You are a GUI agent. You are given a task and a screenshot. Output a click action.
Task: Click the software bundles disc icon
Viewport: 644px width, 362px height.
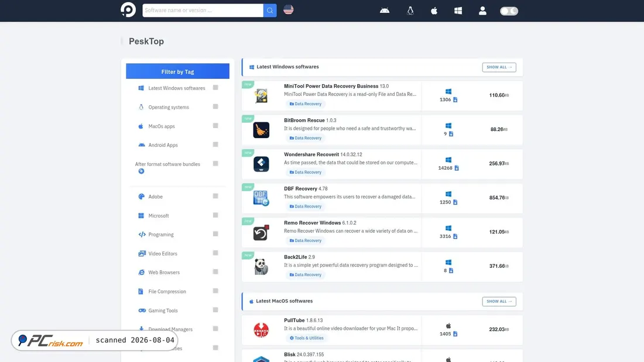141,171
